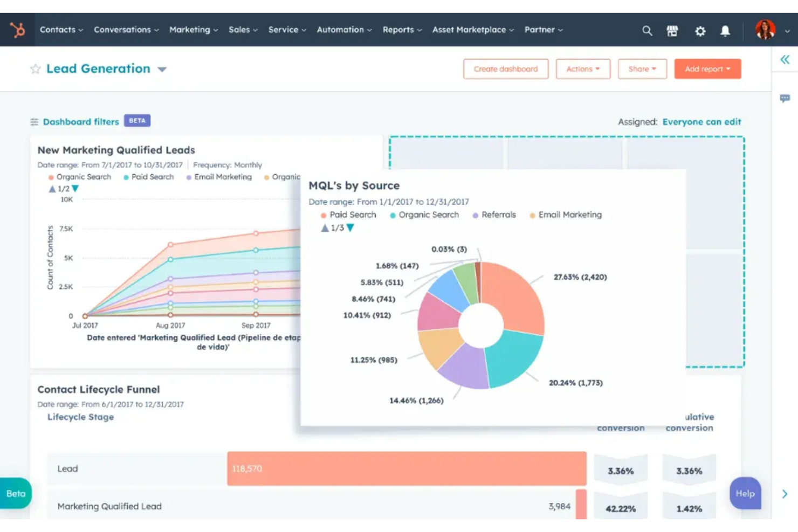Screen dimensions: 798x532
Task: Click the Everyone can edit link
Action: tap(701, 122)
